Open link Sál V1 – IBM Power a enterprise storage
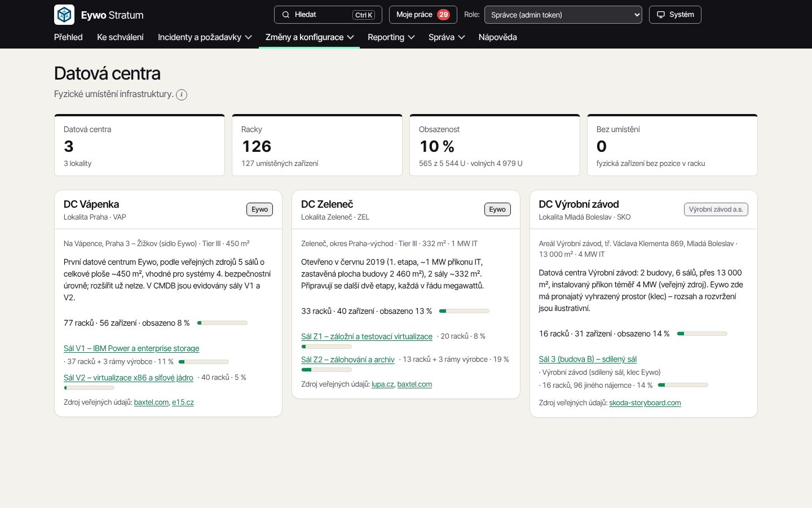This screenshot has height=508, width=812. point(131,348)
